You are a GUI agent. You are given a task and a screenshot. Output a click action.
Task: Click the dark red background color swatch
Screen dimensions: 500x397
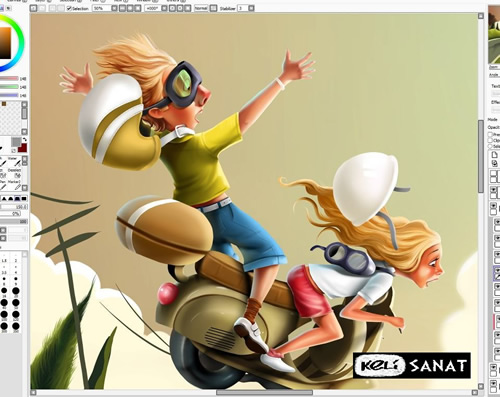(x=22, y=148)
